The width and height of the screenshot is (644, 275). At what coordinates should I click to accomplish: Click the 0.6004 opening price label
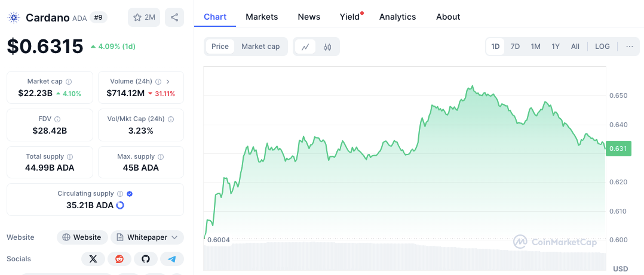[x=219, y=240]
